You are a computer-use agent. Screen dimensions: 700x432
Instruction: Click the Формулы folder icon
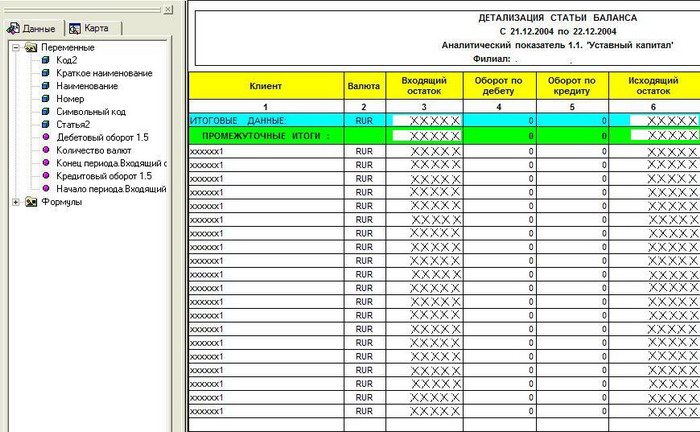(x=31, y=202)
